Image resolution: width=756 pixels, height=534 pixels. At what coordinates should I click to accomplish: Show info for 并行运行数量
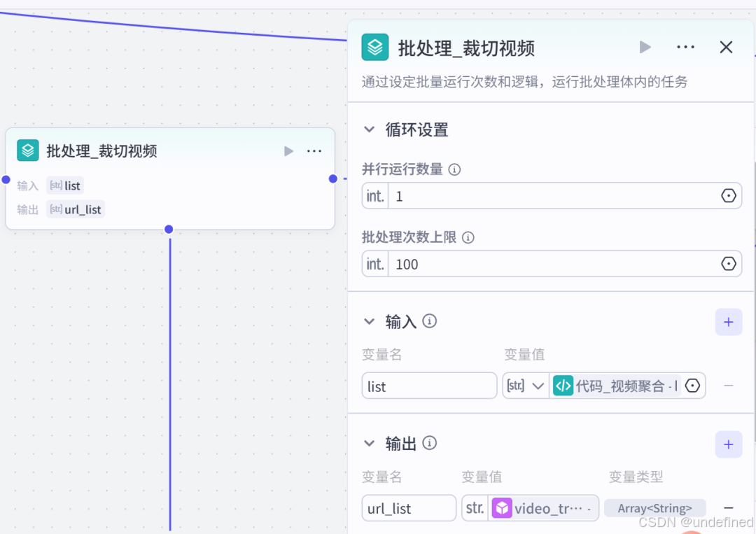point(455,169)
